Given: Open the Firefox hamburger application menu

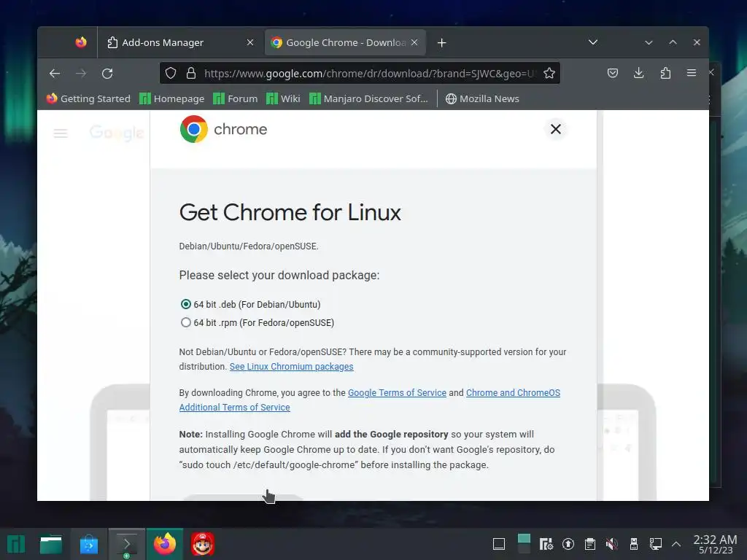Looking at the screenshot, I should pos(692,73).
